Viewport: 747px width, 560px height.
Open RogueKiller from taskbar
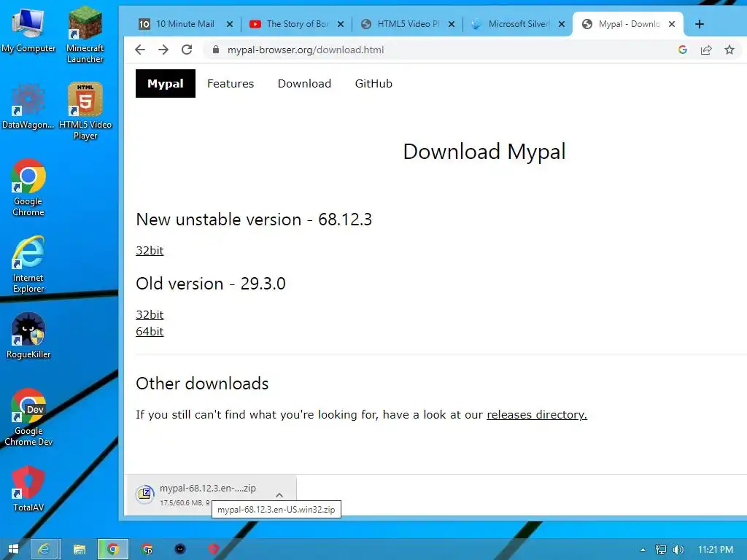(x=180, y=549)
